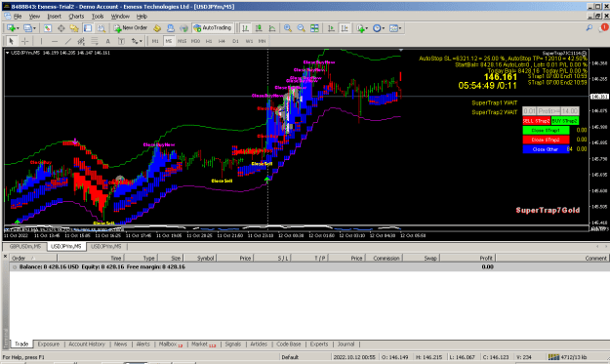The height and width of the screenshot is (364, 610).
Task: Select the crosshair tool
Action: [x=25, y=41]
